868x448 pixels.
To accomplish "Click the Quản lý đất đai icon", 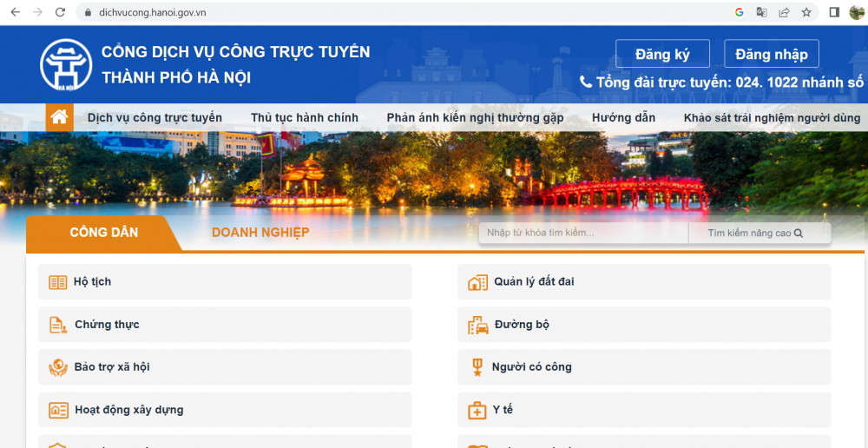I will pos(477,282).
